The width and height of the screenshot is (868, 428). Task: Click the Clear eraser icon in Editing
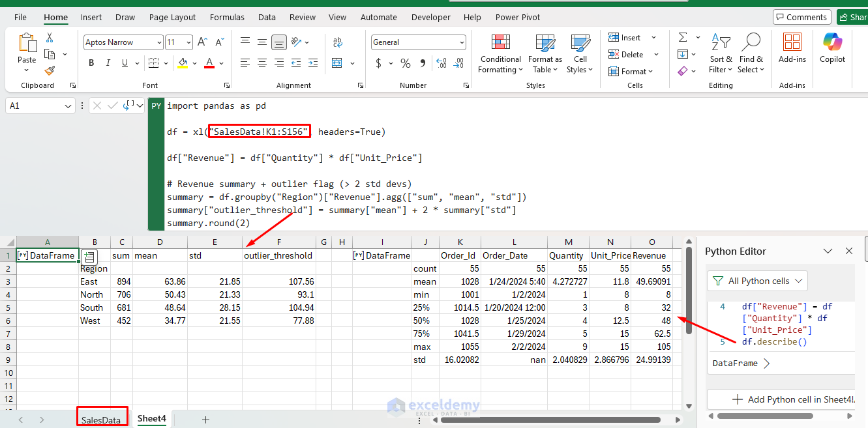point(683,70)
